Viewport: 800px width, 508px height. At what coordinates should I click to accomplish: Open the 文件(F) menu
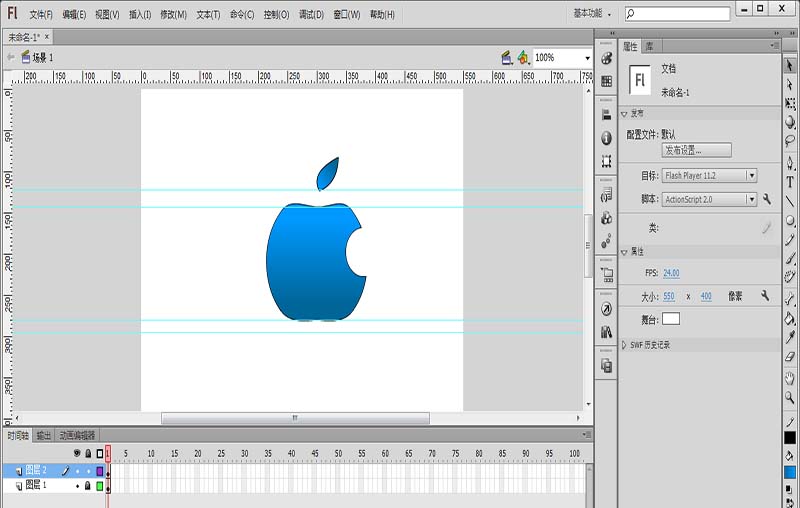(41, 15)
